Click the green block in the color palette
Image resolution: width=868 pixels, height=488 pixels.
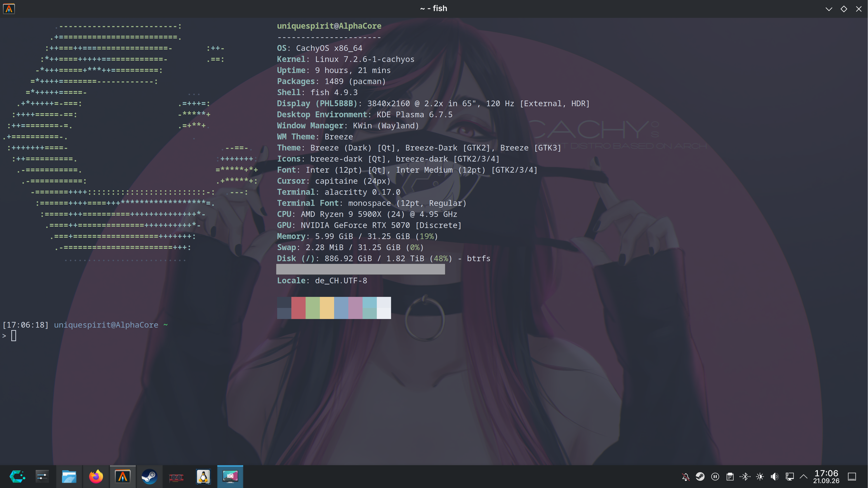pos(313,308)
